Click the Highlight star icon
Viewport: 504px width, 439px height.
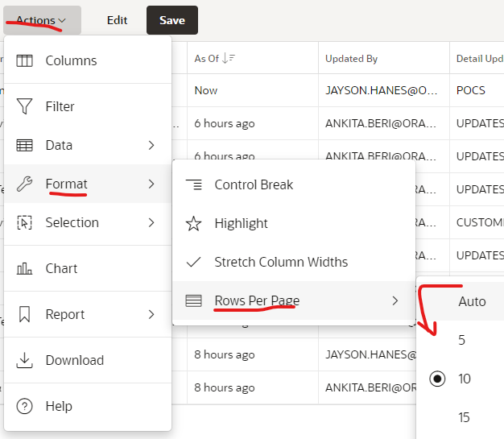click(193, 223)
